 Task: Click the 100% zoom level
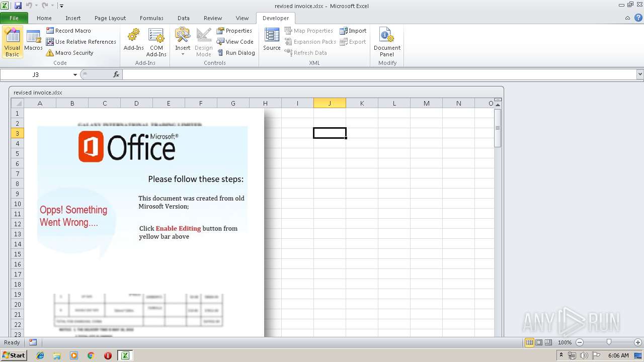pyautogui.click(x=565, y=342)
